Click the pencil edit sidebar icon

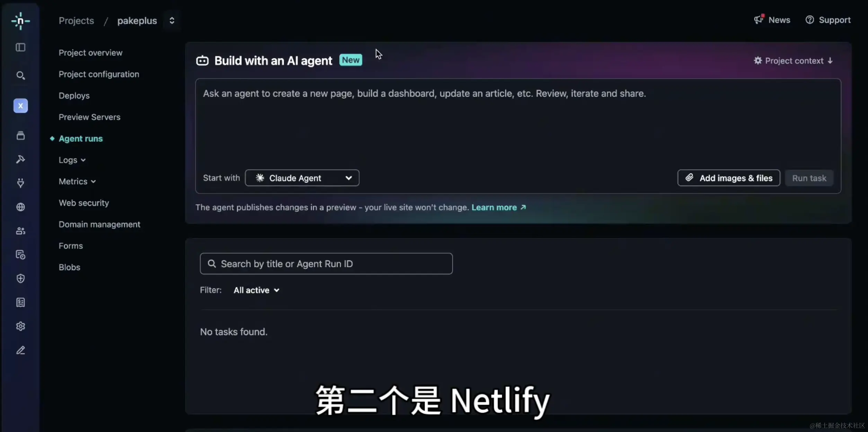tap(20, 350)
